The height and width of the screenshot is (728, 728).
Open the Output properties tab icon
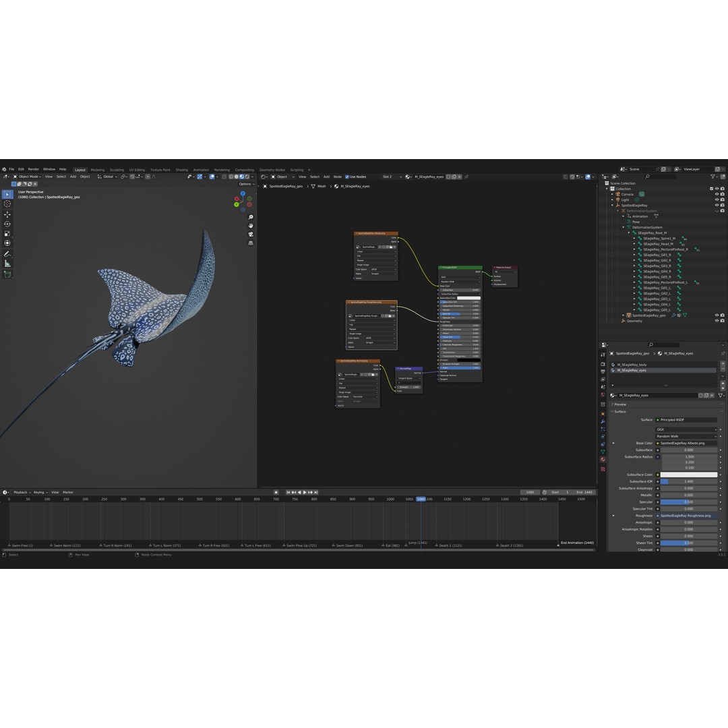pos(603,372)
